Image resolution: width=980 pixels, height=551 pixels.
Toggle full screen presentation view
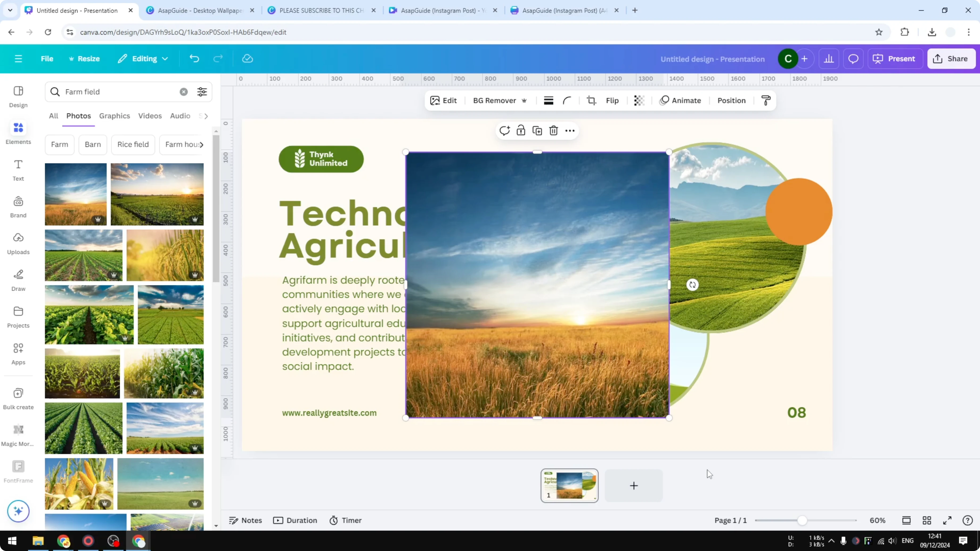[947, 520]
